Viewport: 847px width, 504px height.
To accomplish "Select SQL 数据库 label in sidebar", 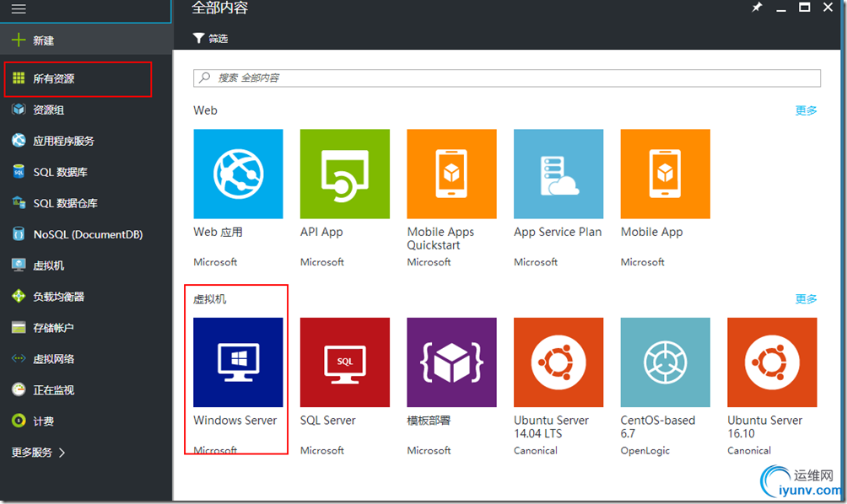I will pyautogui.click(x=60, y=172).
